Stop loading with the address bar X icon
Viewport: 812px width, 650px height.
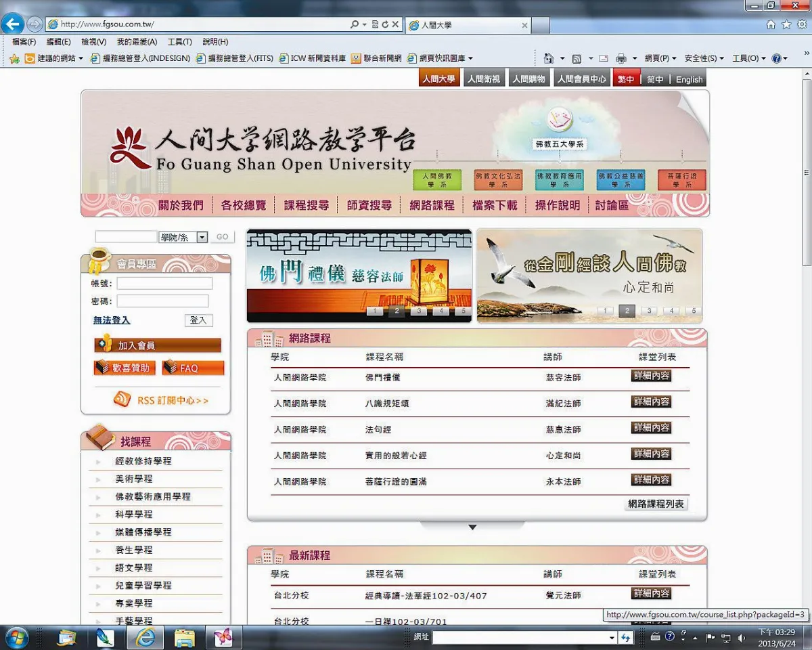pos(395,24)
